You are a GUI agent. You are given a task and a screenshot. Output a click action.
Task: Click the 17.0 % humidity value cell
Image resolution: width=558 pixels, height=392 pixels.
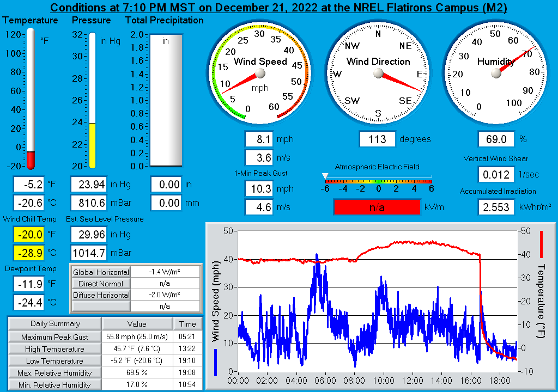coord(137,384)
